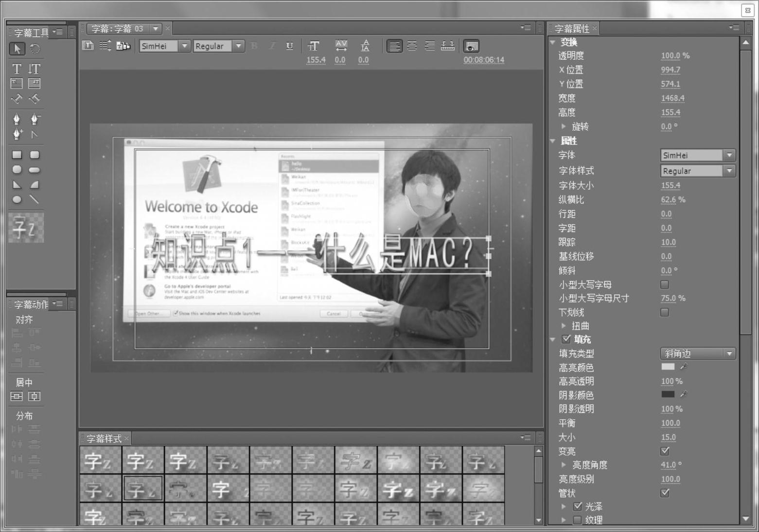Select the Rounded Corner Rectangle tool

[x=35, y=155]
